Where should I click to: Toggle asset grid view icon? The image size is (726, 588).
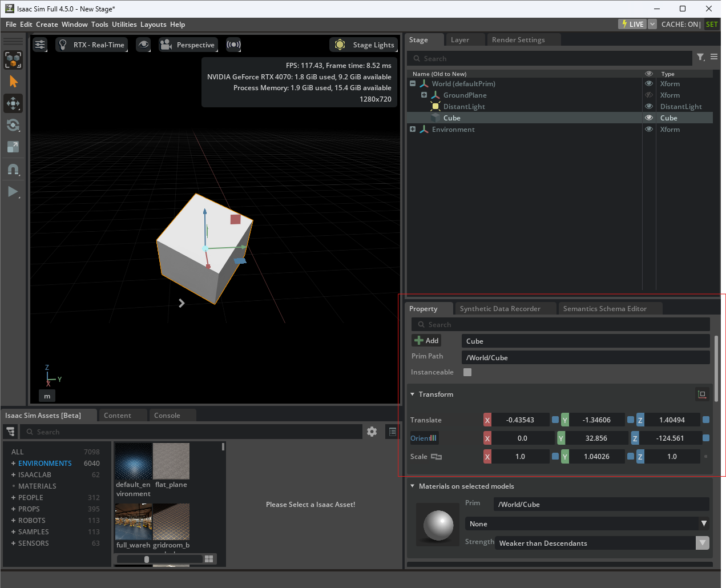coord(209,559)
